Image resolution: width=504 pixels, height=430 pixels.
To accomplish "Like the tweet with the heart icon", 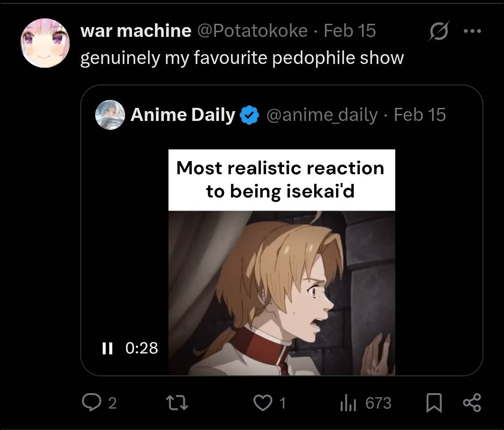I will pyautogui.click(x=263, y=402).
